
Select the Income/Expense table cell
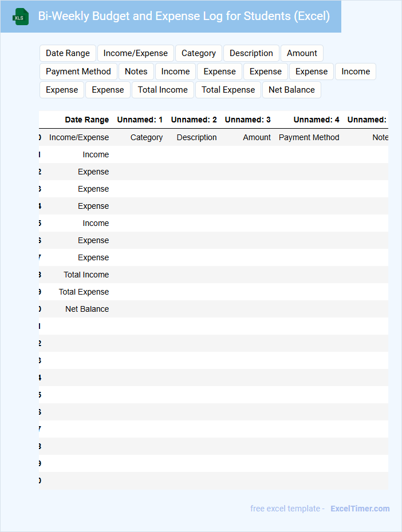pyautogui.click(x=79, y=137)
